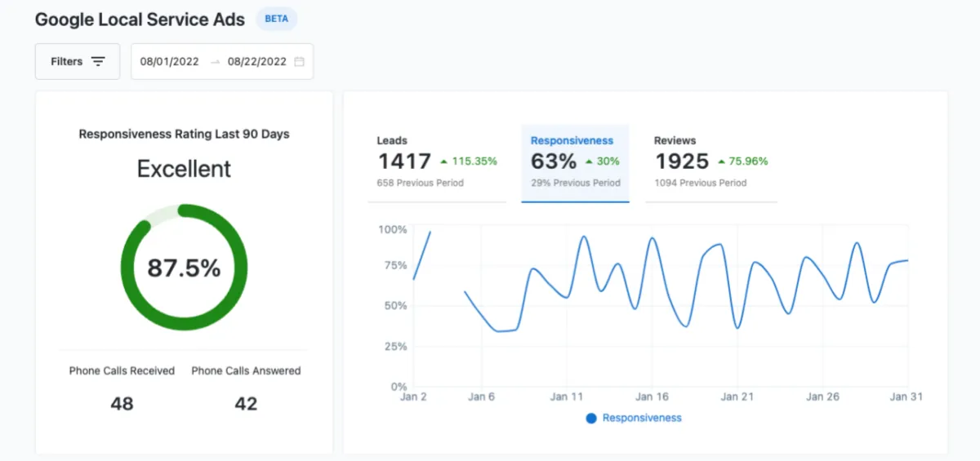Click the 87.5% donut value

click(x=184, y=268)
